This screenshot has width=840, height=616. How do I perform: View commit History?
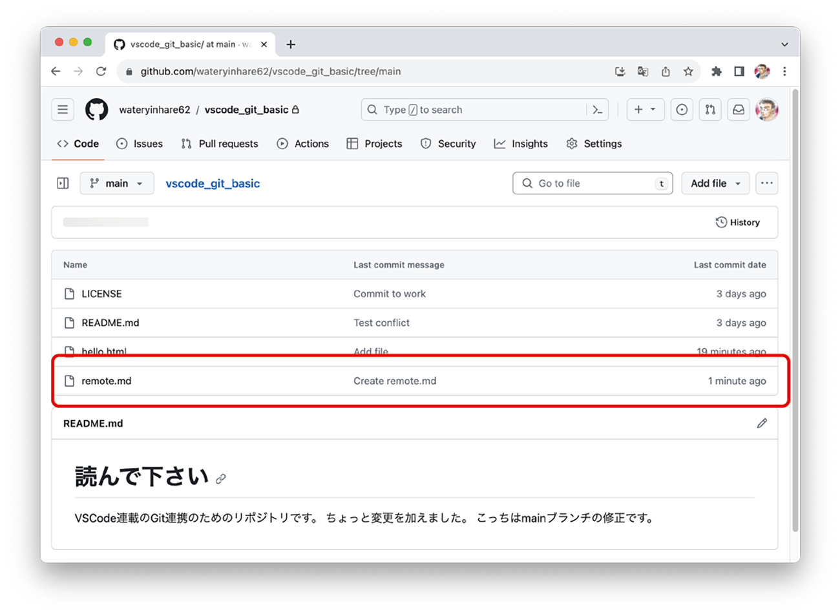pos(737,222)
